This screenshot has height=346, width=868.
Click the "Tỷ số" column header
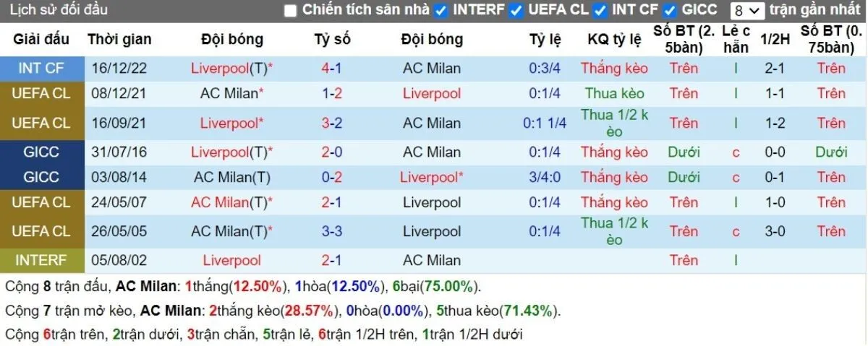point(332,40)
